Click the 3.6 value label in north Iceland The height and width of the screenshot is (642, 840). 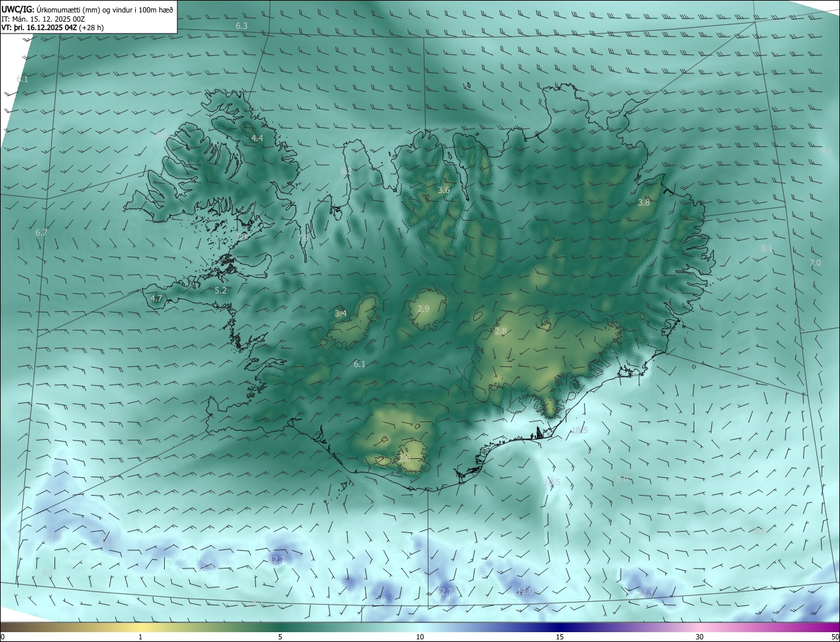[x=444, y=190]
